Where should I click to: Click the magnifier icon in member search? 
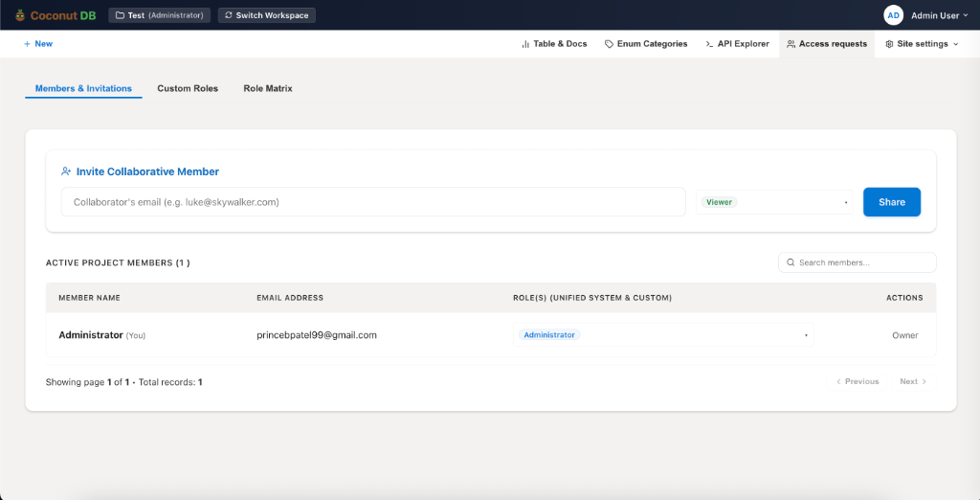[791, 262]
